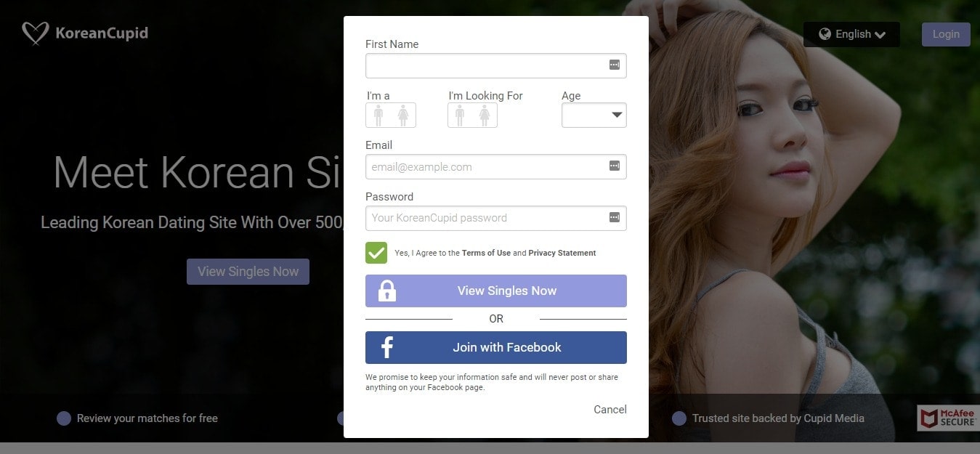Viewport: 980px width, 454px height.
Task: Click the Privacy Statement link
Action: click(x=563, y=253)
